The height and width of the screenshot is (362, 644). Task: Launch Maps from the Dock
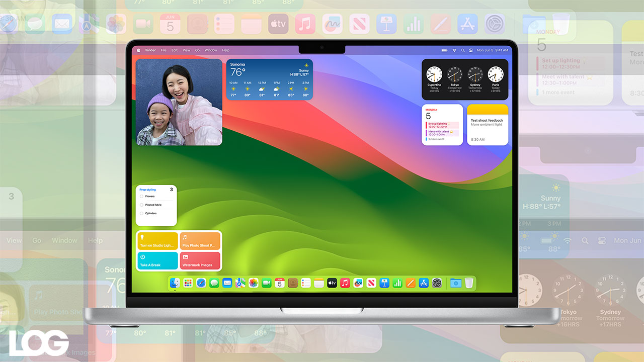click(x=240, y=283)
